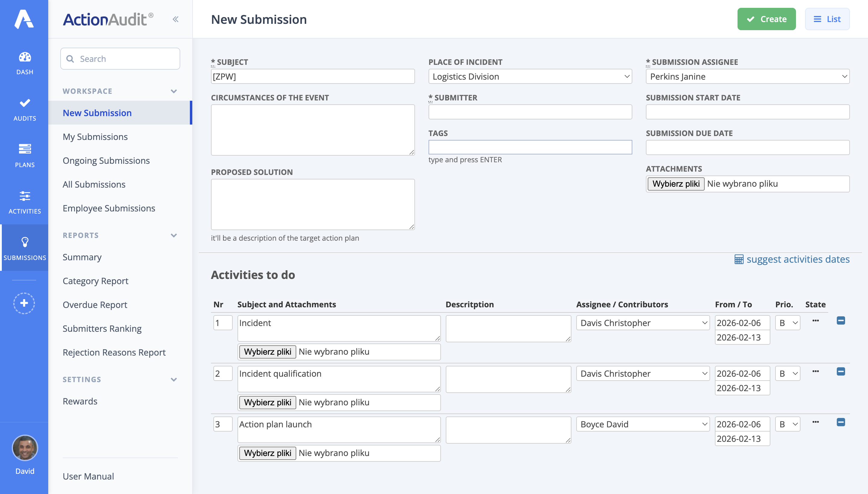Collapse the WORKSPACE section
The height and width of the screenshot is (494, 868).
pyautogui.click(x=174, y=91)
